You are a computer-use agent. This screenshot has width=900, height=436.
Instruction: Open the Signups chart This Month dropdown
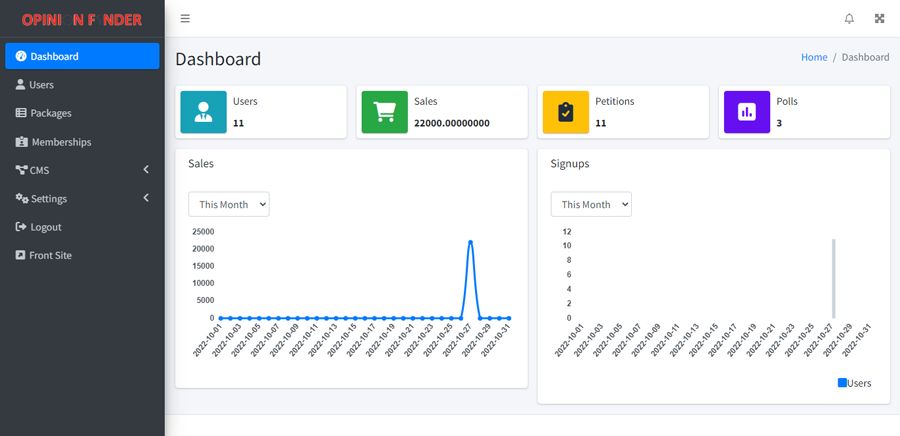pos(591,204)
